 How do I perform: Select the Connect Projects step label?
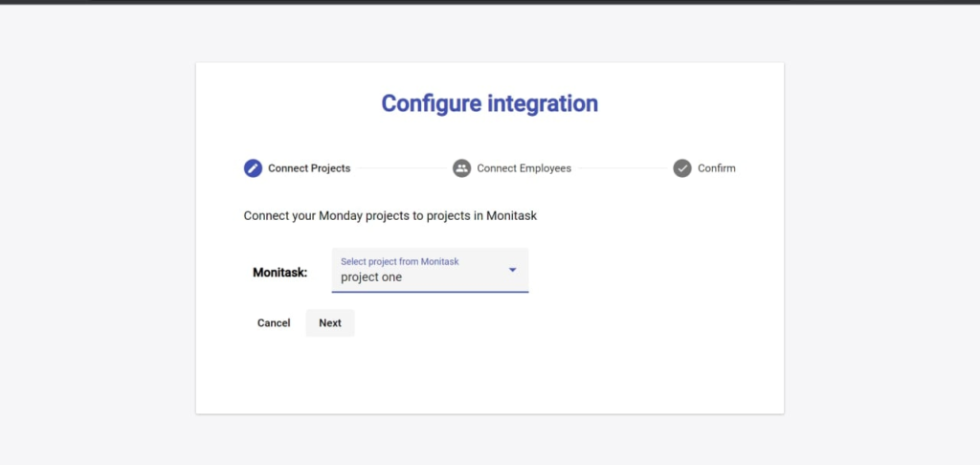coord(309,168)
